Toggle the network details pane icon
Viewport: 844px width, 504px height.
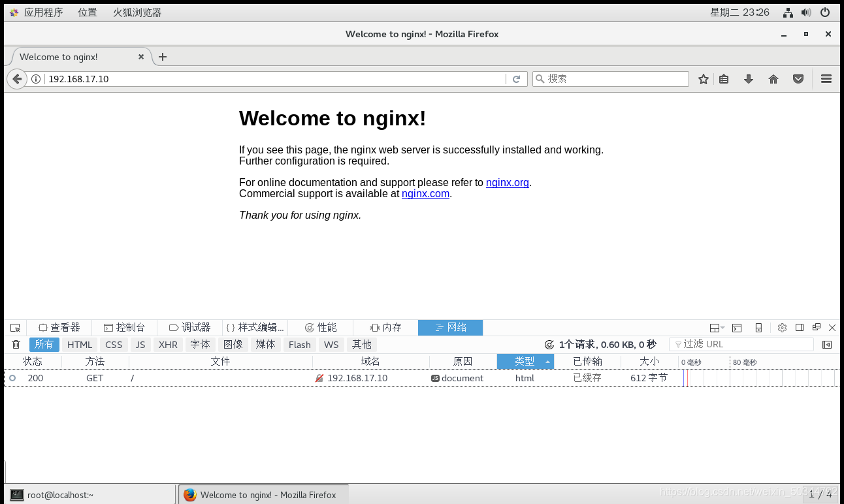click(x=827, y=345)
